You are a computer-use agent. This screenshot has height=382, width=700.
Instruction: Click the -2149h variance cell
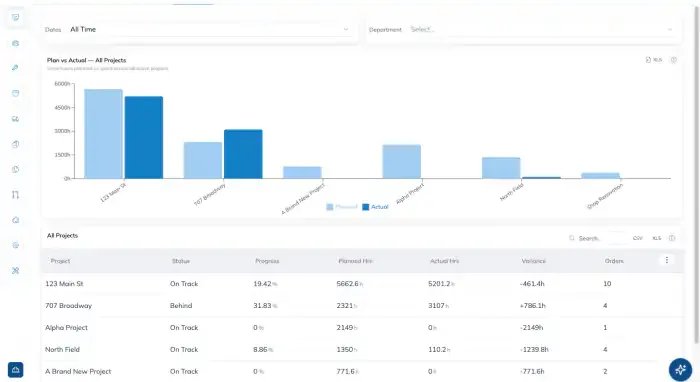point(531,328)
